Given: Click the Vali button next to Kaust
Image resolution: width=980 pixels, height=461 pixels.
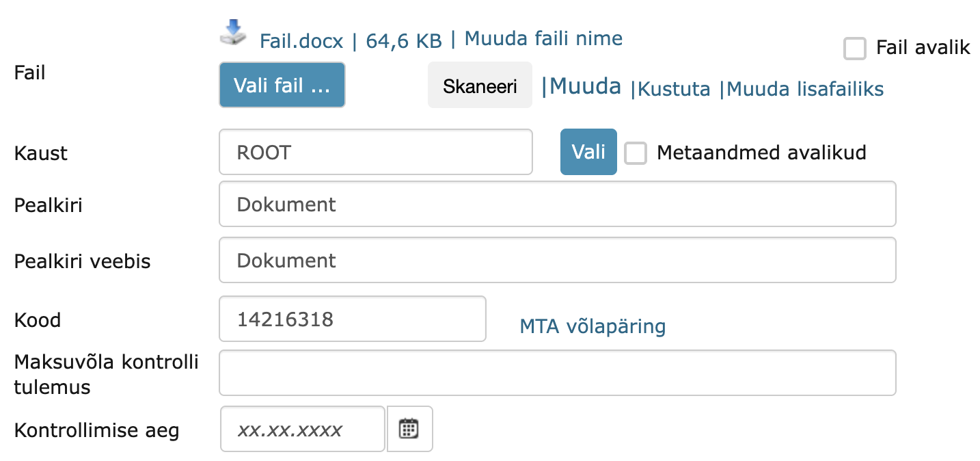Looking at the screenshot, I should pyautogui.click(x=588, y=152).
